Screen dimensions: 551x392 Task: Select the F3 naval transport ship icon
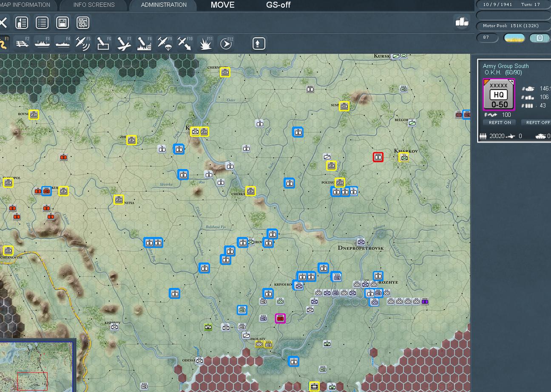[42, 43]
